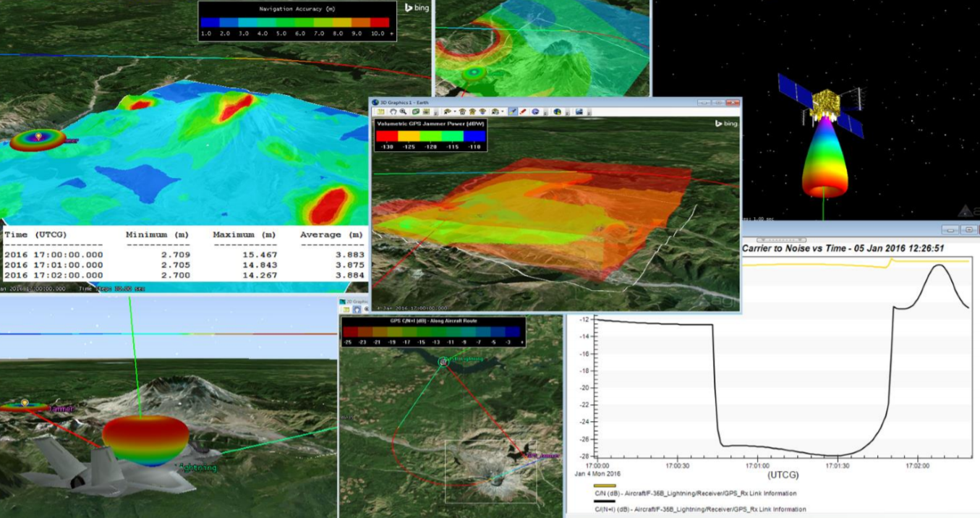Image resolution: width=980 pixels, height=518 pixels.
Task: Click the red pencil icon in 3D Graphics toolbar
Action: coord(523,111)
